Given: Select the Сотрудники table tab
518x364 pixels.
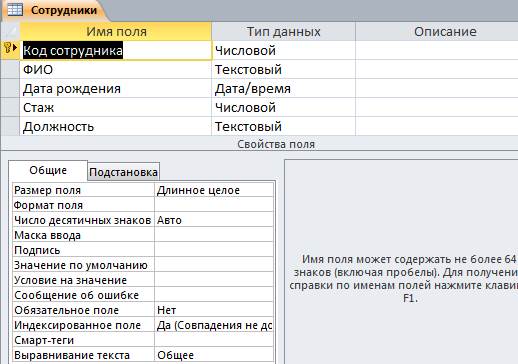Looking at the screenshot, I should pos(55,10).
